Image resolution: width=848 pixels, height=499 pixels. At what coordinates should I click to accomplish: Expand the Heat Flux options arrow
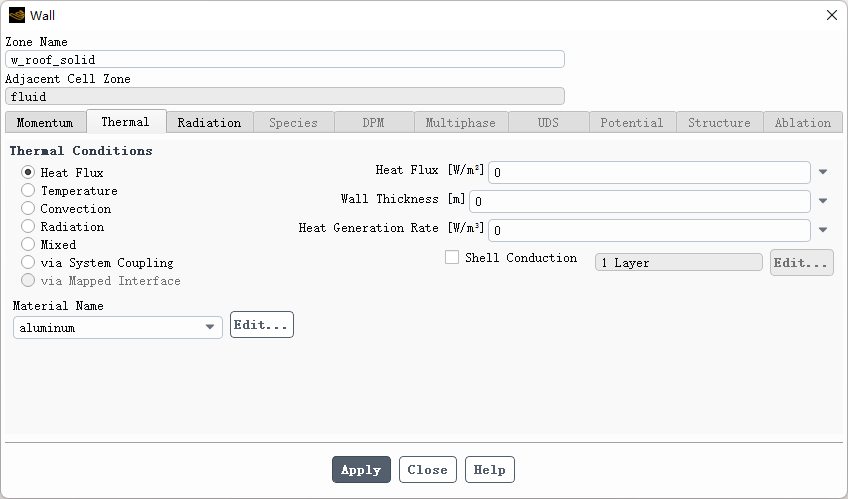pyautogui.click(x=823, y=173)
